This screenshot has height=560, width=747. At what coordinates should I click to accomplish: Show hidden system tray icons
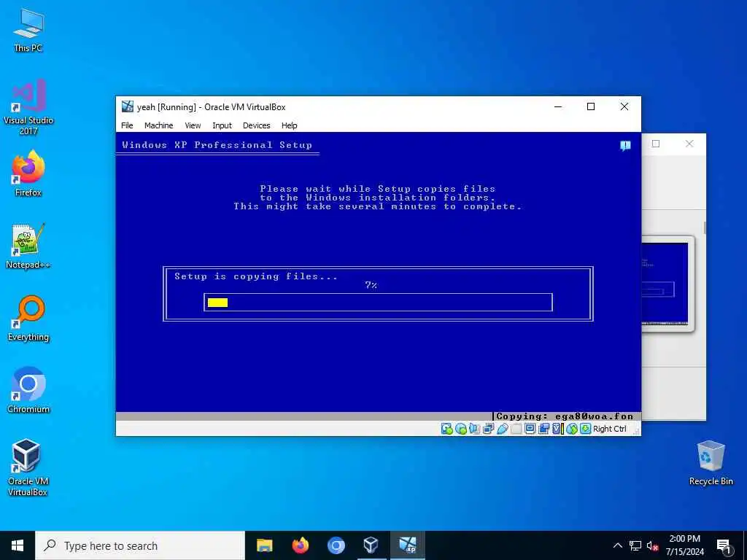[x=617, y=545]
